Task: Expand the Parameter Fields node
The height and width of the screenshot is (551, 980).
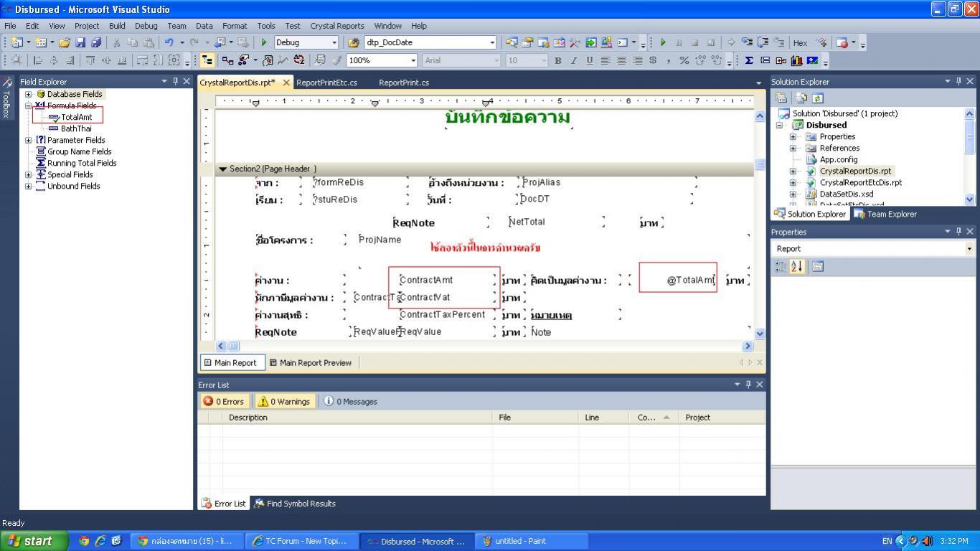Action: (28, 140)
